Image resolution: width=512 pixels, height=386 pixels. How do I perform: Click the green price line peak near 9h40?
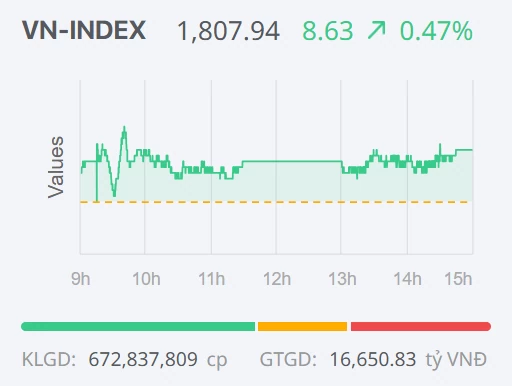(x=124, y=128)
